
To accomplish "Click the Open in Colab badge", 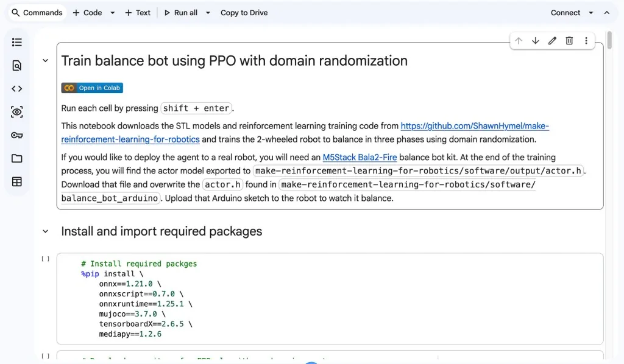I will pos(92,88).
